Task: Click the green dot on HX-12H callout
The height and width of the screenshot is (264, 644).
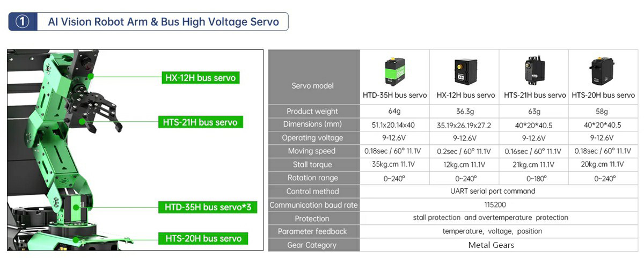Action: [x=91, y=77]
